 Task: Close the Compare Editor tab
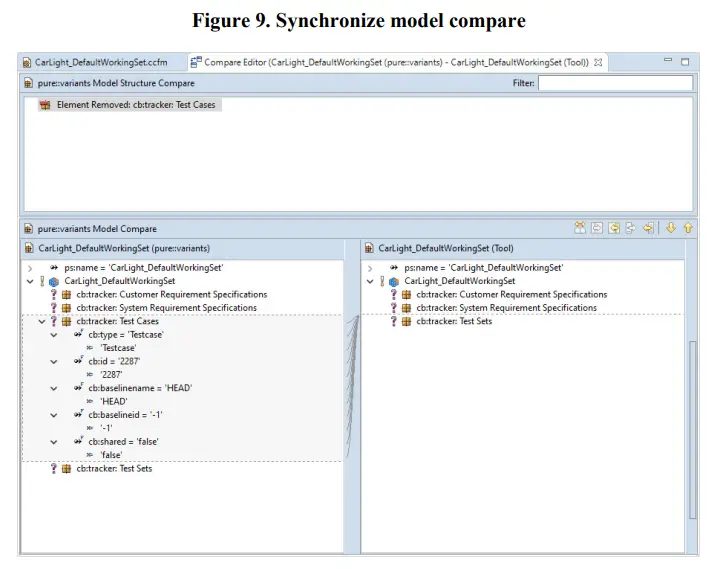[x=598, y=62]
